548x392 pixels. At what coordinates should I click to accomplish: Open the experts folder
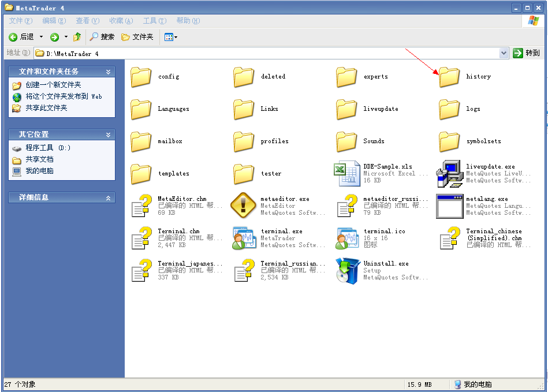[x=347, y=77]
